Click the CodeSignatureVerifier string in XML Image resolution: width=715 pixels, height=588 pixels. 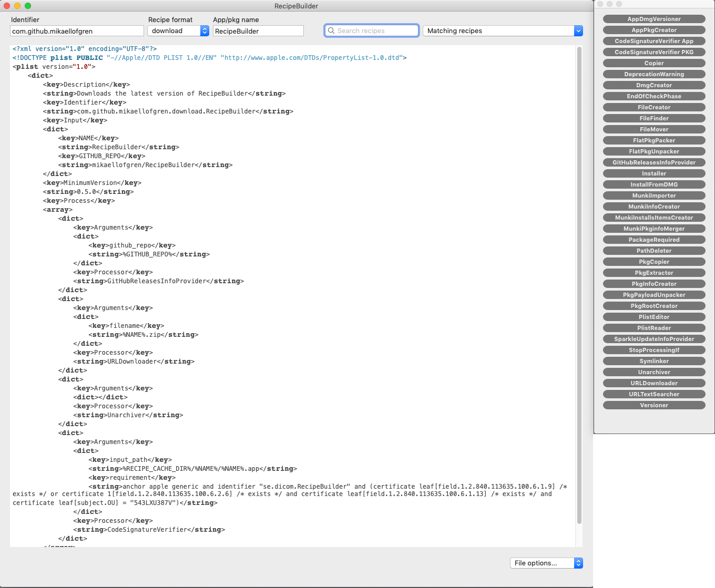(x=149, y=530)
